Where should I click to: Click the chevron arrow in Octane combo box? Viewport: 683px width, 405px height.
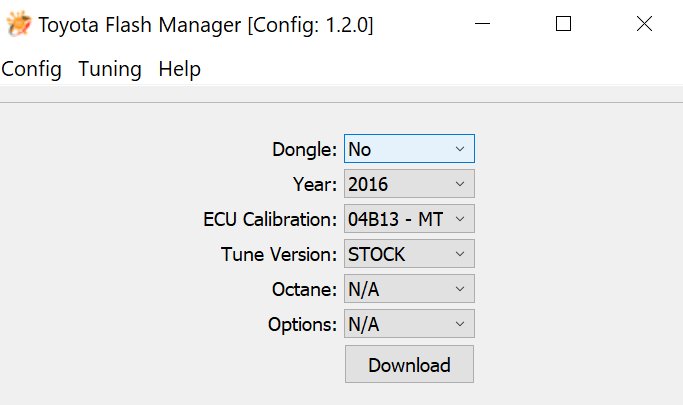[460, 288]
